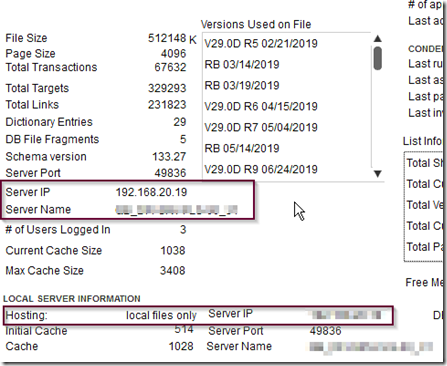
Task: Click the List Info heading
Action: click(422, 141)
